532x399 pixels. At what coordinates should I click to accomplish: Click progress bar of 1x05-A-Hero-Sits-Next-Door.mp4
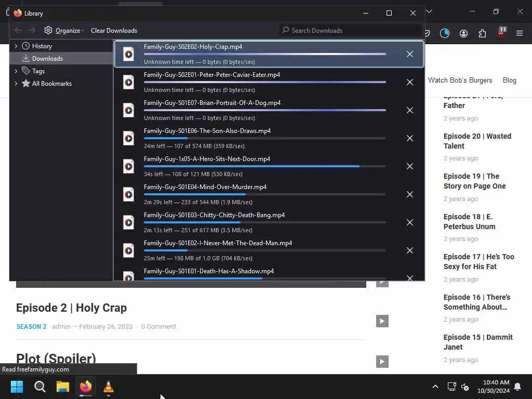coord(264,166)
